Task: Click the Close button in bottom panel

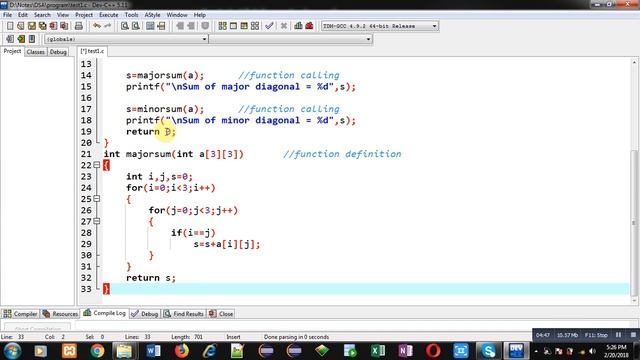Action: (221, 314)
